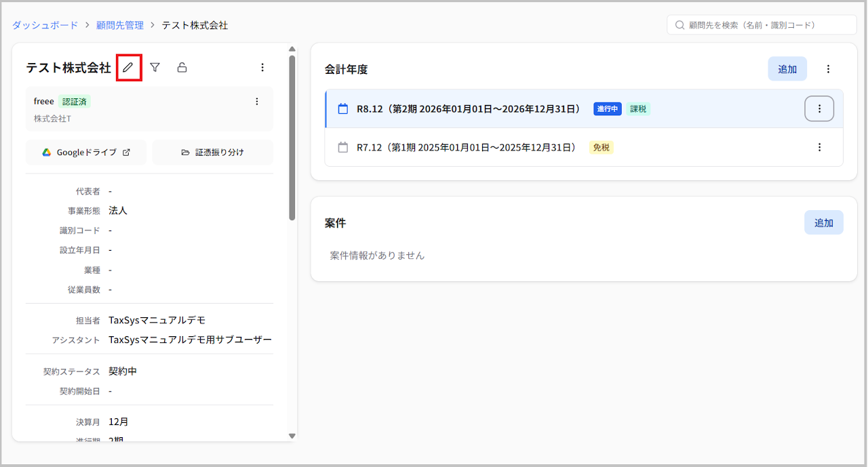Viewport: 868px width, 467px height.
Task: Click 契約ステータス value 契約中
Action: pyautogui.click(x=123, y=371)
